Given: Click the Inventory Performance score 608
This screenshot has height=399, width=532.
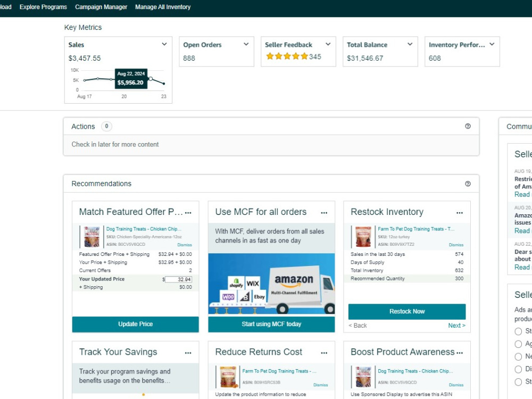Looking at the screenshot, I should (435, 59).
